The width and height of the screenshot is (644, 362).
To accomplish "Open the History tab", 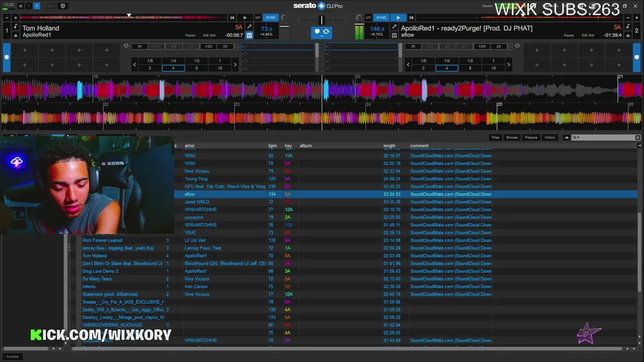I will 549,137.
